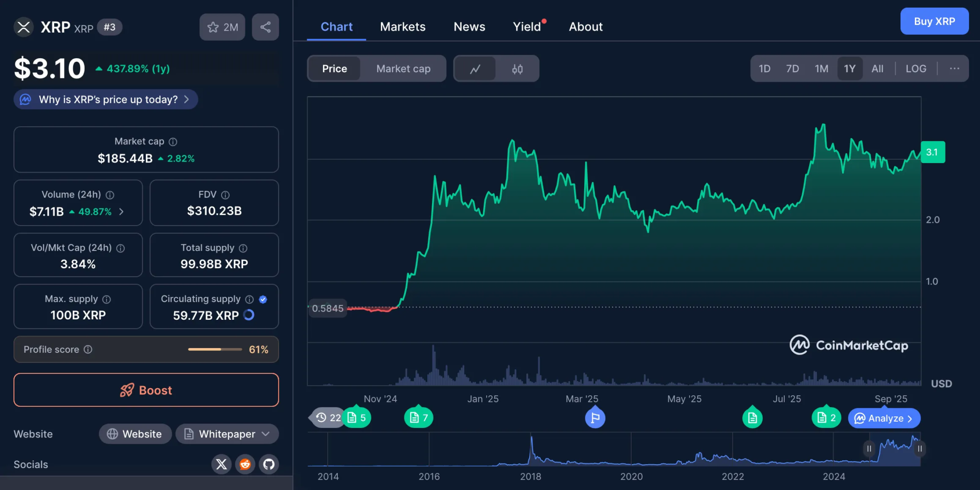This screenshot has height=490, width=980.
Task: Open the Markets tab
Action: coord(403,27)
